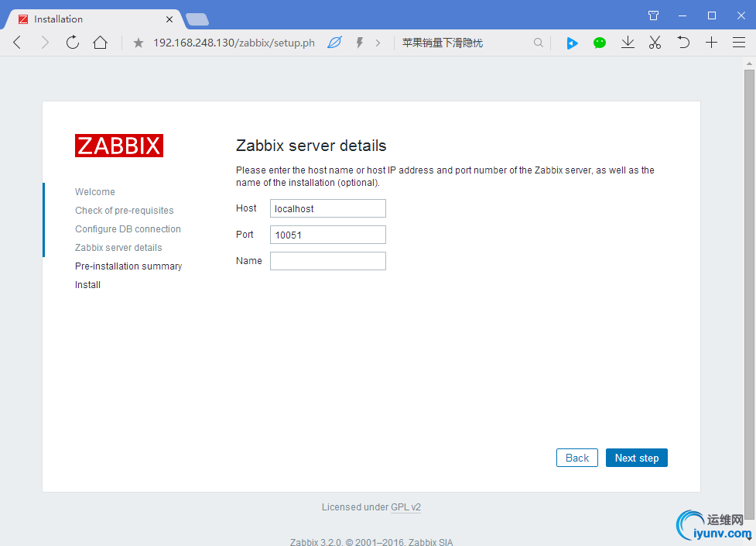Go forward to the next page
This screenshot has height=546, width=756.
[45, 43]
